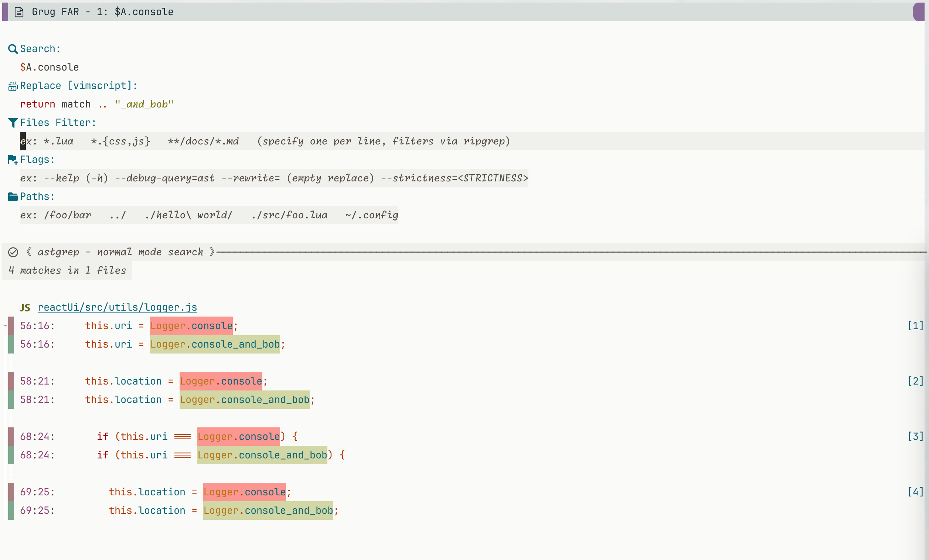Click the Paths folder icon
The image size is (929, 560).
click(x=13, y=197)
